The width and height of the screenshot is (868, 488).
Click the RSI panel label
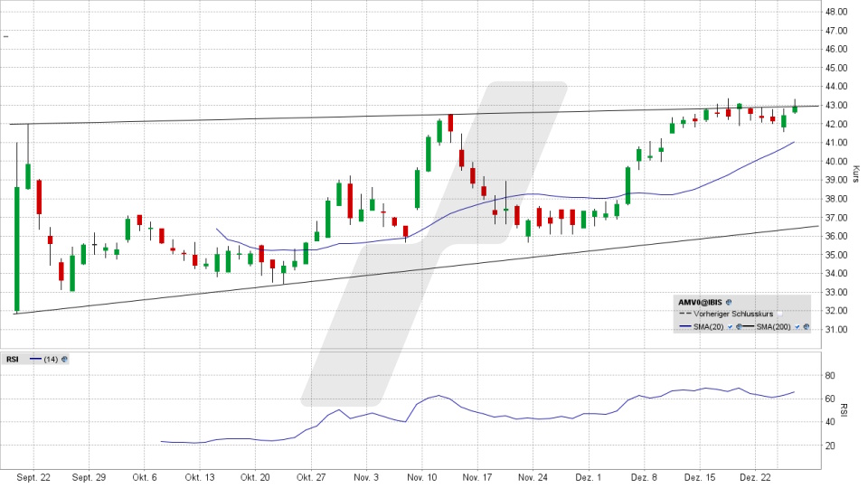point(12,359)
